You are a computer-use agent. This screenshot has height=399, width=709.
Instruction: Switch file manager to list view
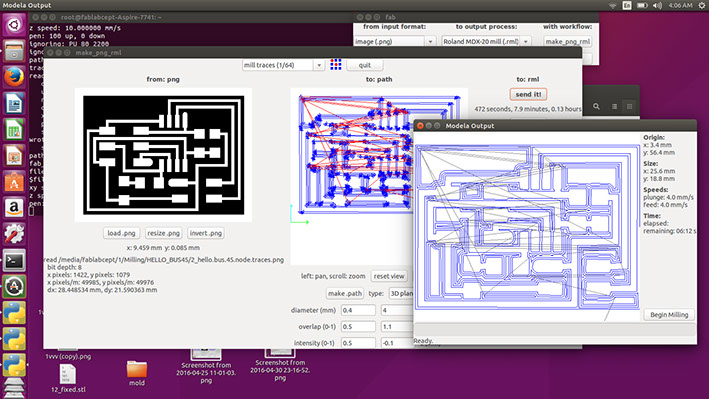(x=614, y=106)
